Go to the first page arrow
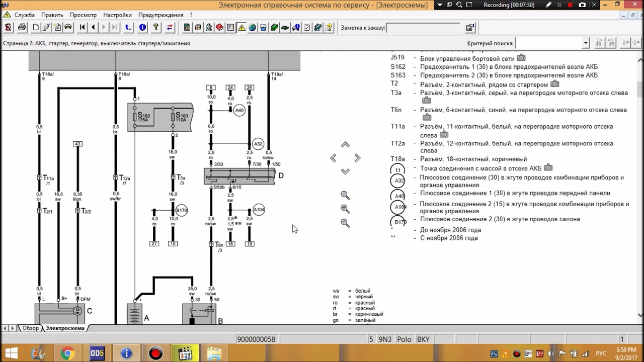 pos(83,28)
